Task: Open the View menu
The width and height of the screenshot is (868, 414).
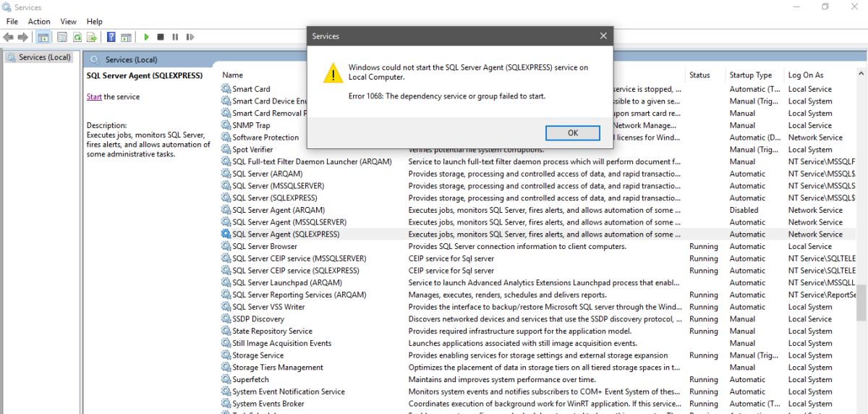Action: click(x=69, y=22)
